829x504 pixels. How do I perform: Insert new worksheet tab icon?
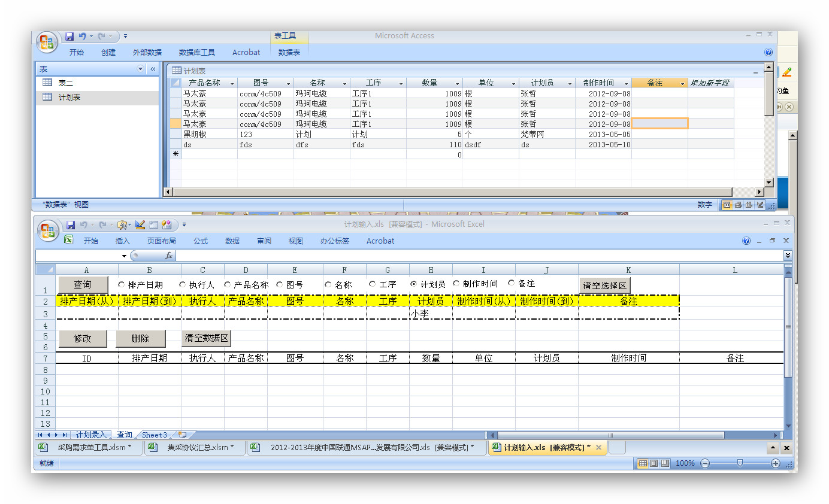point(182,435)
